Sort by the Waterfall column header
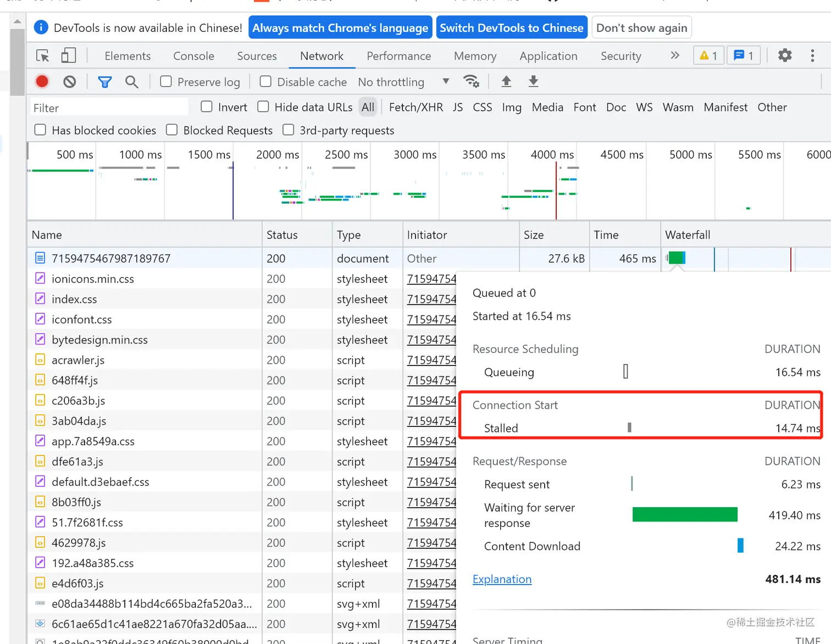Viewport: 831px width, 644px height. (746, 235)
